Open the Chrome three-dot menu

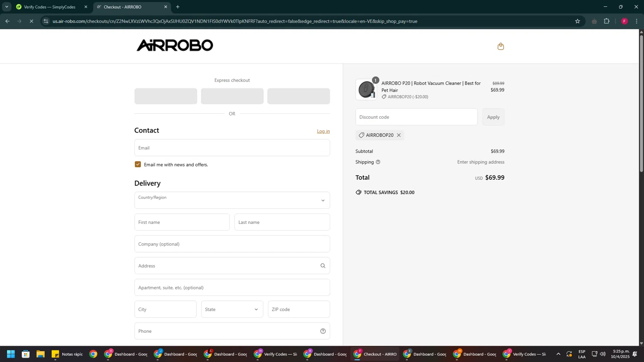coord(637,21)
